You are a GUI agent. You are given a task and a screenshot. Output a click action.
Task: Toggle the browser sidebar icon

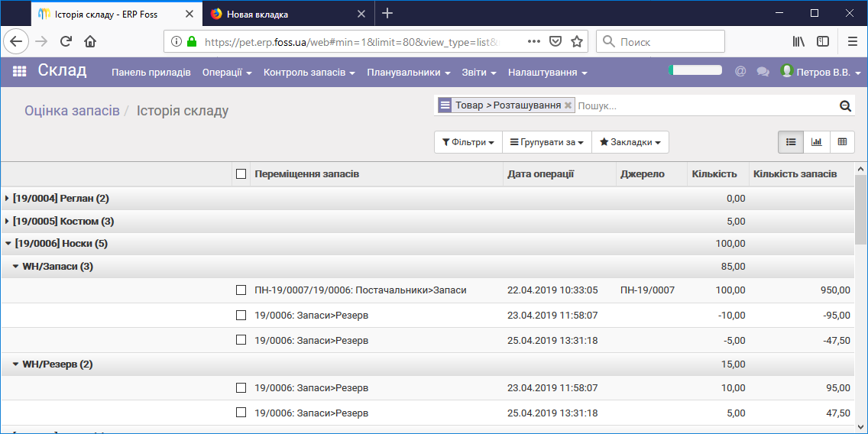pyautogui.click(x=823, y=41)
